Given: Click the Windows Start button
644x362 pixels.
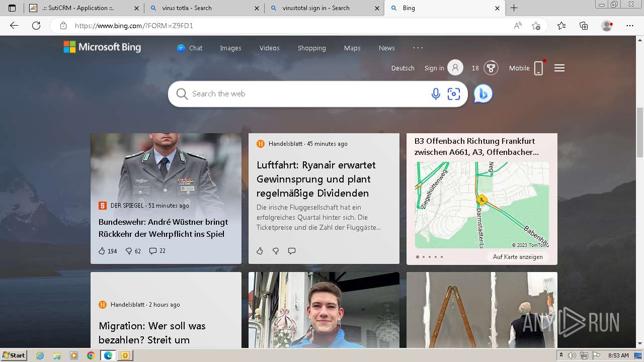Looking at the screenshot, I should tap(14, 355).
